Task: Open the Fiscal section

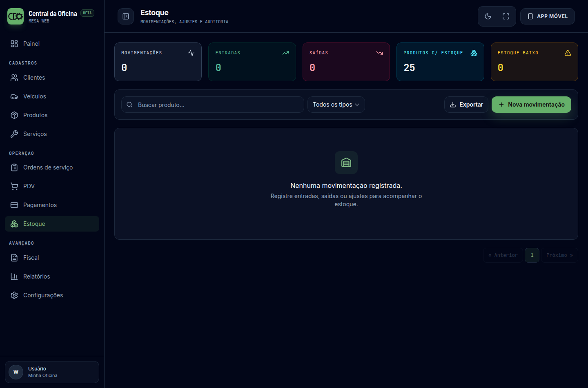Action: coord(52,258)
